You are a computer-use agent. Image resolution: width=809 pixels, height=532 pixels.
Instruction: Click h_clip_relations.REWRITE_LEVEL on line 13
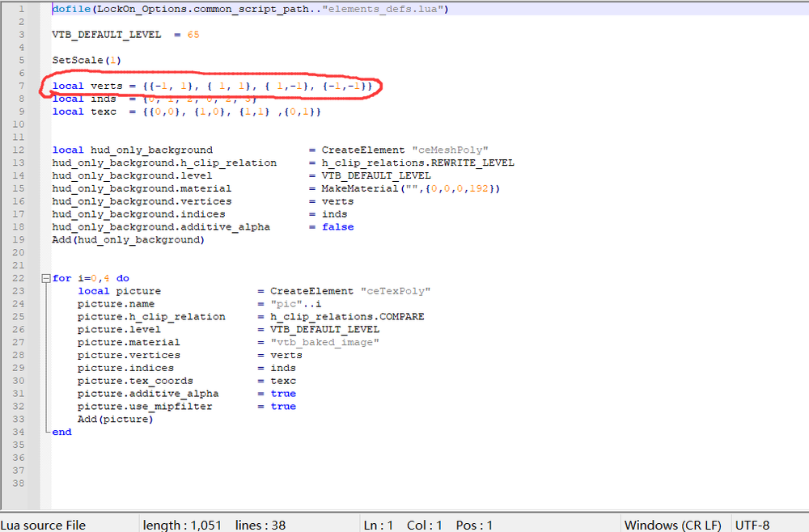[x=418, y=163]
